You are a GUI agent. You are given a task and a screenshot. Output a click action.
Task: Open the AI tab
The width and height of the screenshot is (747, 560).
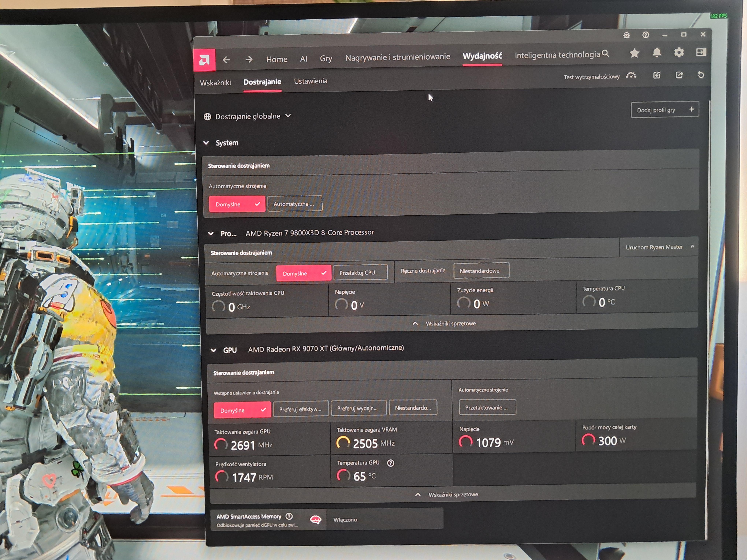click(304, 59)
